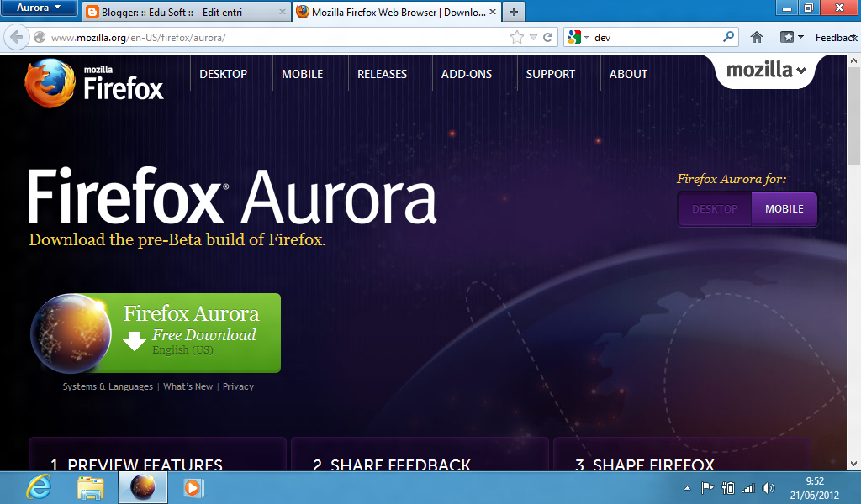Click the scrollbar up arrow
This screenshot has width=861, height=504.
(854, 60)
